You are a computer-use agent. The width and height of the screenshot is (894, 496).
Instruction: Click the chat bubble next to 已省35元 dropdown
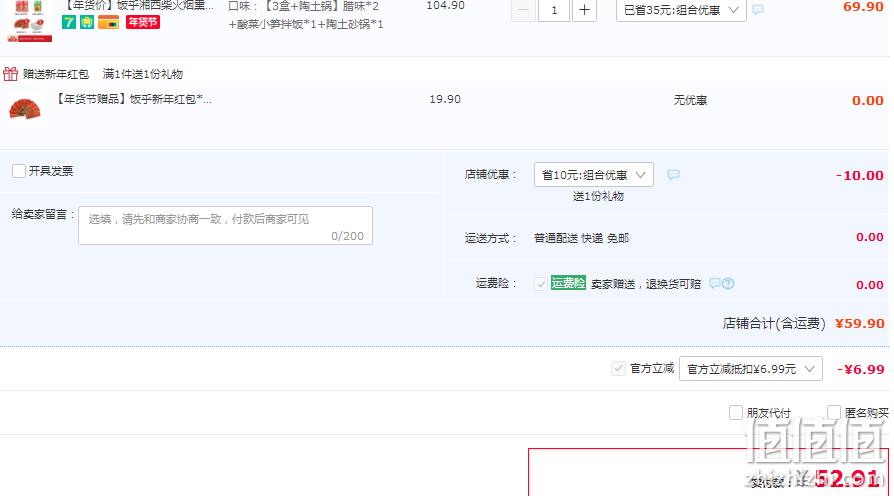click(x=758, y=10)
